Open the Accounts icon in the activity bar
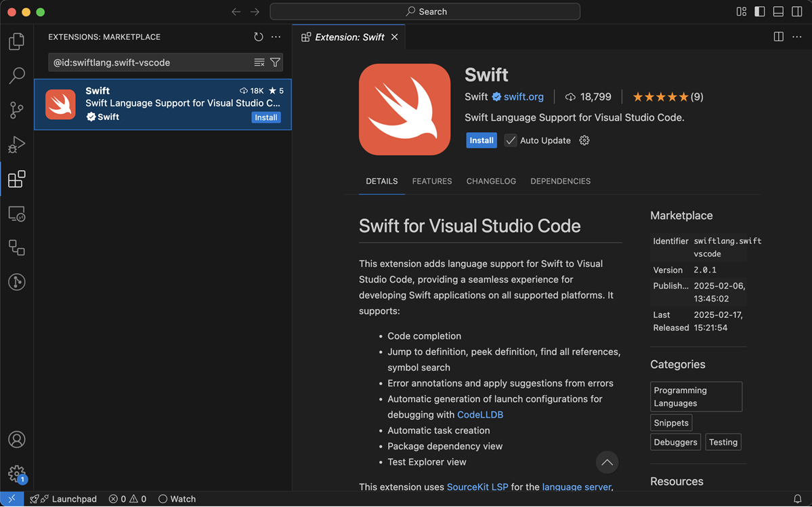 (x=16, y=439)
